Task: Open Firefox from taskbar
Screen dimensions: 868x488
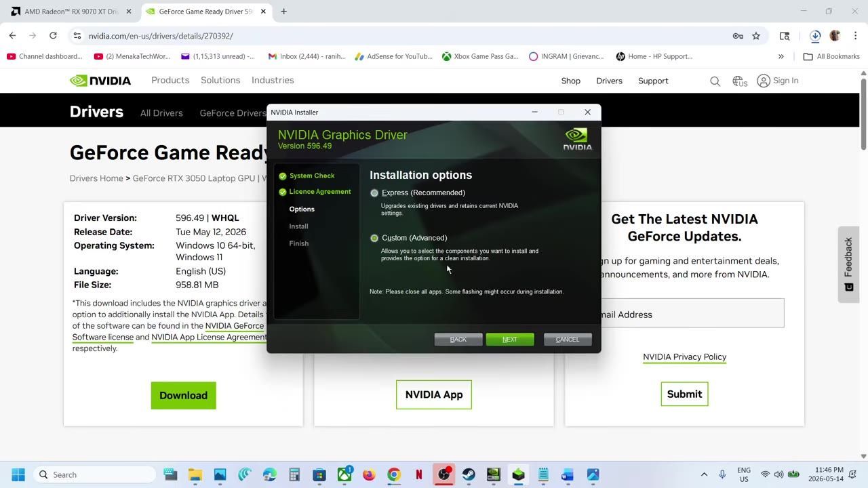Action: 369,474
